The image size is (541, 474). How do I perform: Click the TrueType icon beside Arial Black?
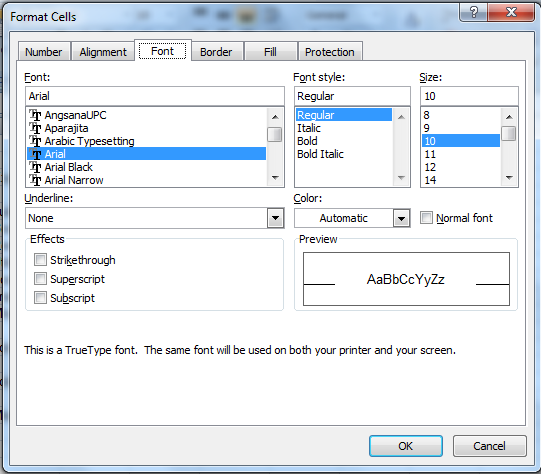point(35,167)
